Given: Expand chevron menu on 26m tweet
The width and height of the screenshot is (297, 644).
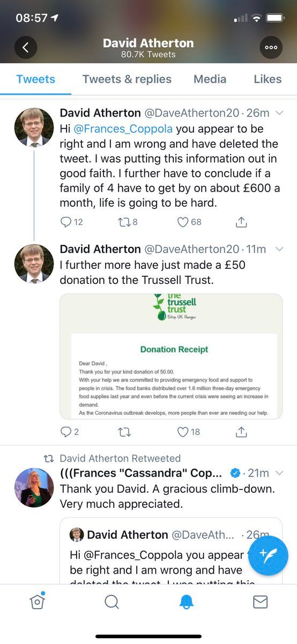Looking at the screenshot, I should click(279, 113).
